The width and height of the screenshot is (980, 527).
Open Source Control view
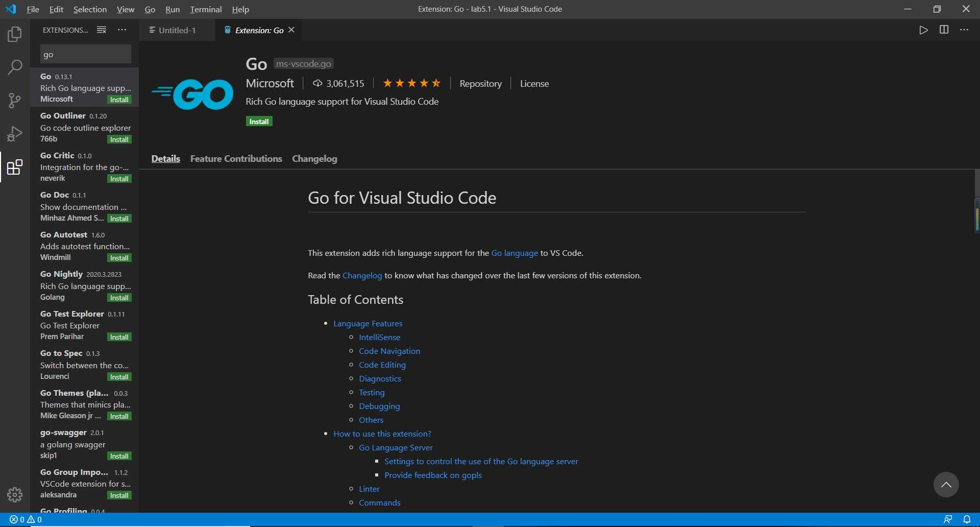[15, 100]
